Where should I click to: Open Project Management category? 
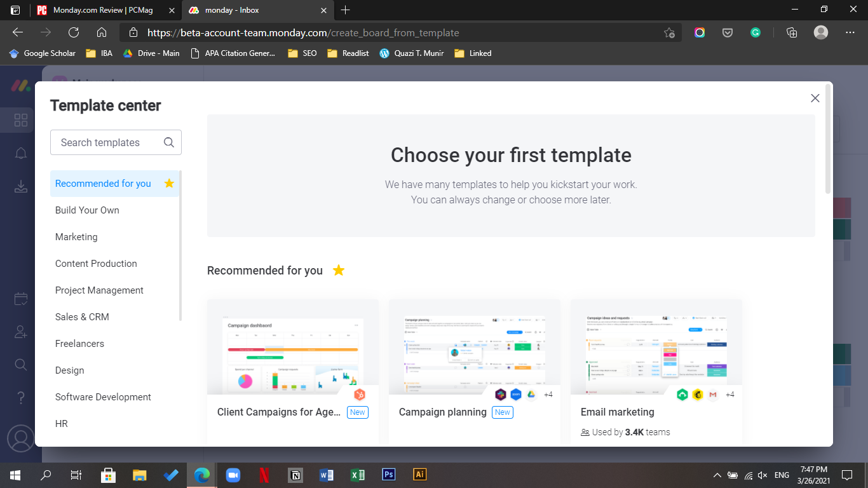click(x=99, y=290)
